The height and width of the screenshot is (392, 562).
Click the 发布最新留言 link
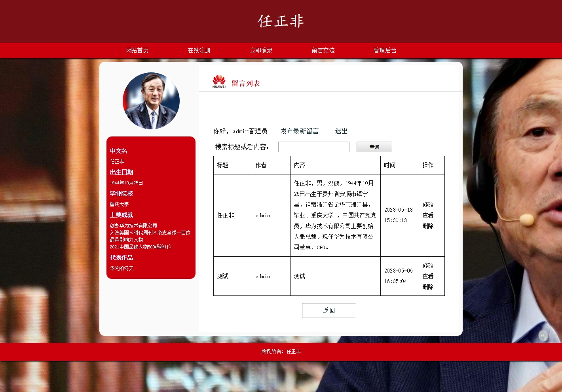(300, 131)
